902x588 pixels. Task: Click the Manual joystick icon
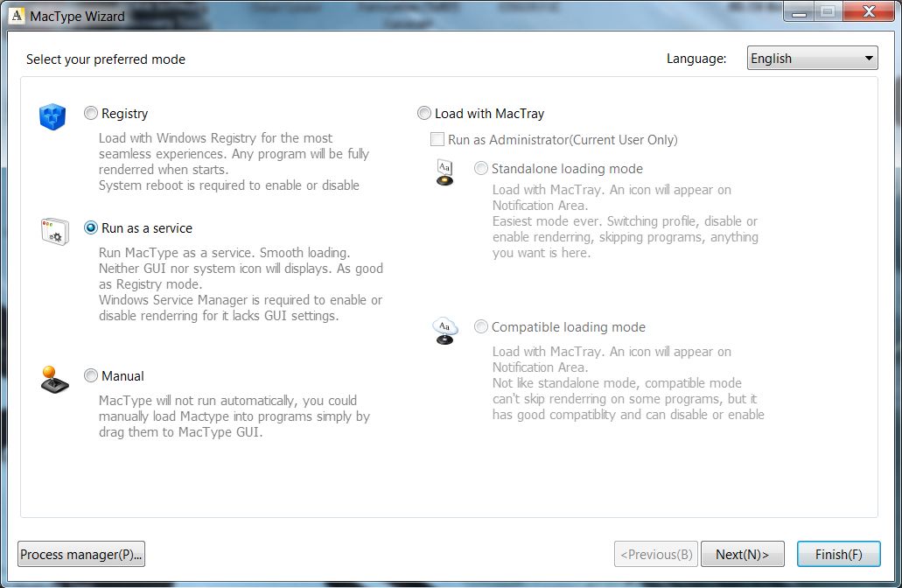pos(54,380)
